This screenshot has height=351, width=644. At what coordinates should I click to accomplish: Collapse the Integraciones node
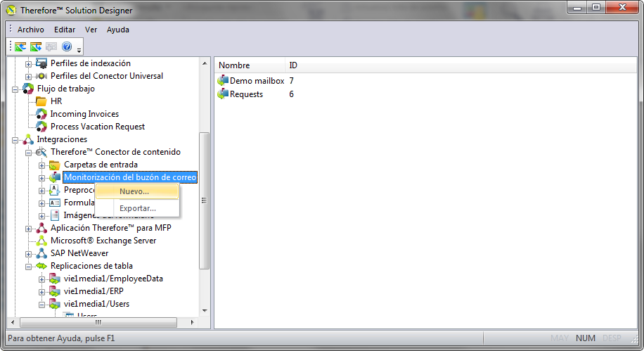pos(15,140)
